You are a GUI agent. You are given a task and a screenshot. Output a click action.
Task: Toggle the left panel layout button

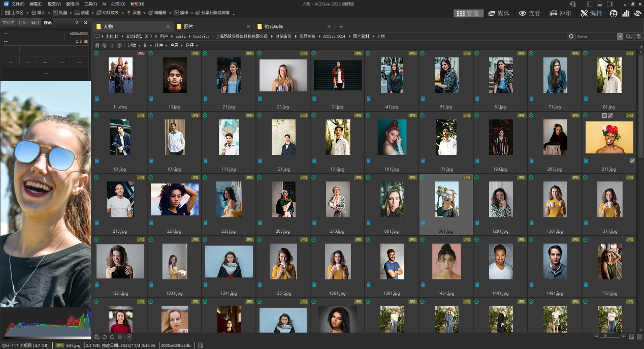pos(590,4)
